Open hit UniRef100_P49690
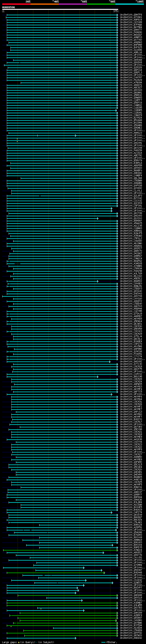 click(x=131, y=32)
